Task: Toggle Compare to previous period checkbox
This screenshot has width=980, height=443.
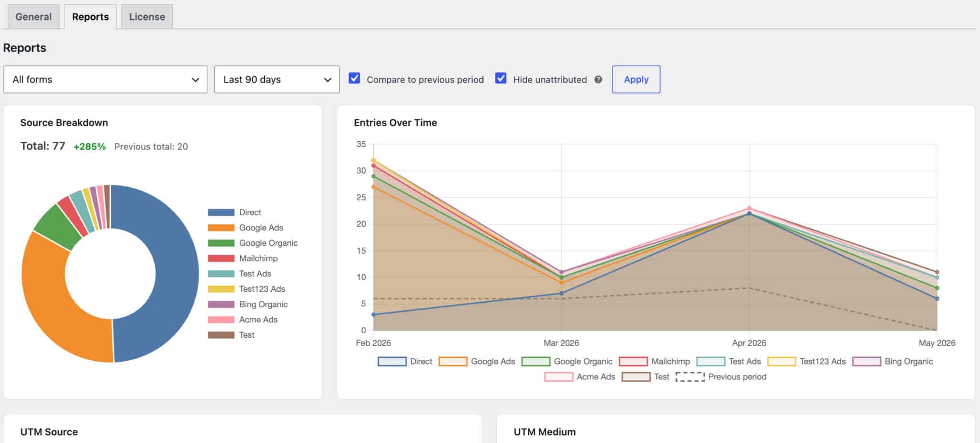Action: click(354, 79)
